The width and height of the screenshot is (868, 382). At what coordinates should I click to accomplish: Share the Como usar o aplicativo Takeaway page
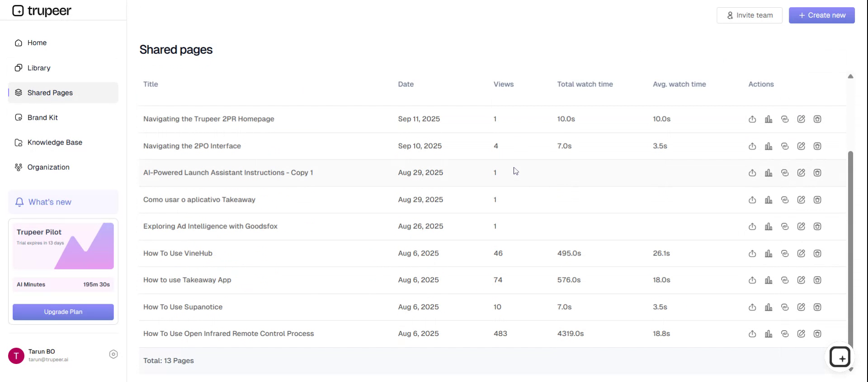752,200
